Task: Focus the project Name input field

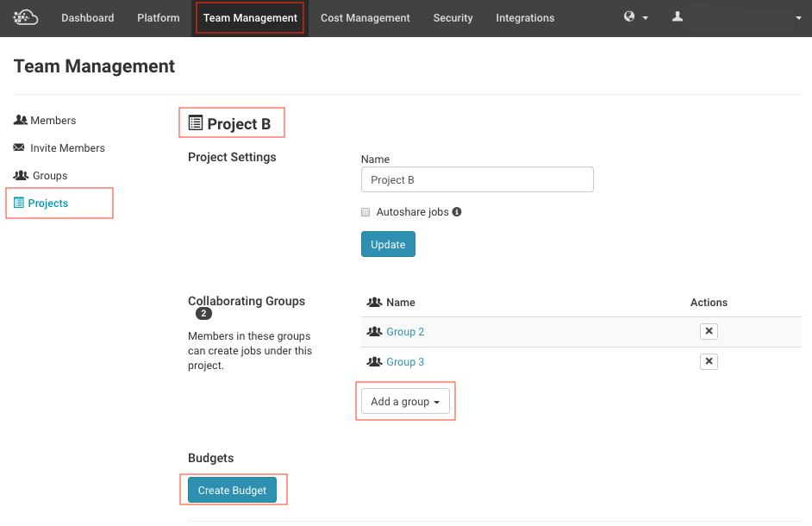Action: tap(477, 180)
